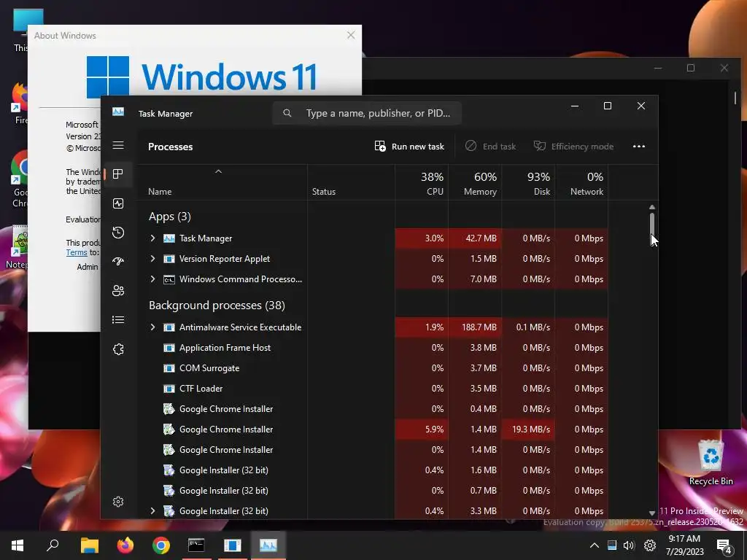Click the CTF Loader process icon
Image resolution: width=747 pixels, height=560 pixels.
(x=169, y=389)
